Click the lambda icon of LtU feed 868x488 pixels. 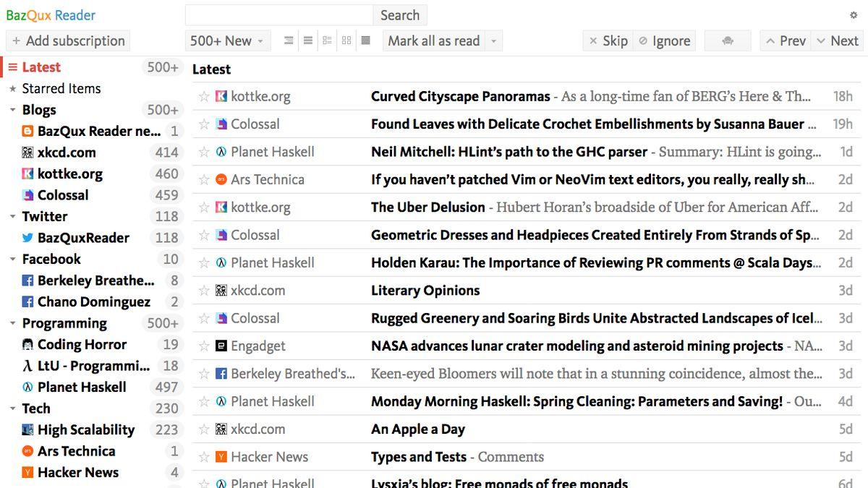click(27, 366)
